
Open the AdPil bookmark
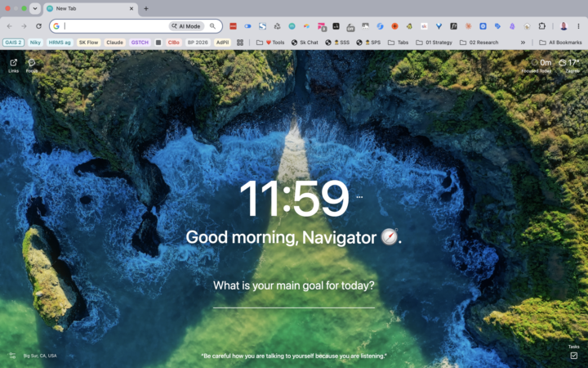pyautogui.click(x=222, y=43)
